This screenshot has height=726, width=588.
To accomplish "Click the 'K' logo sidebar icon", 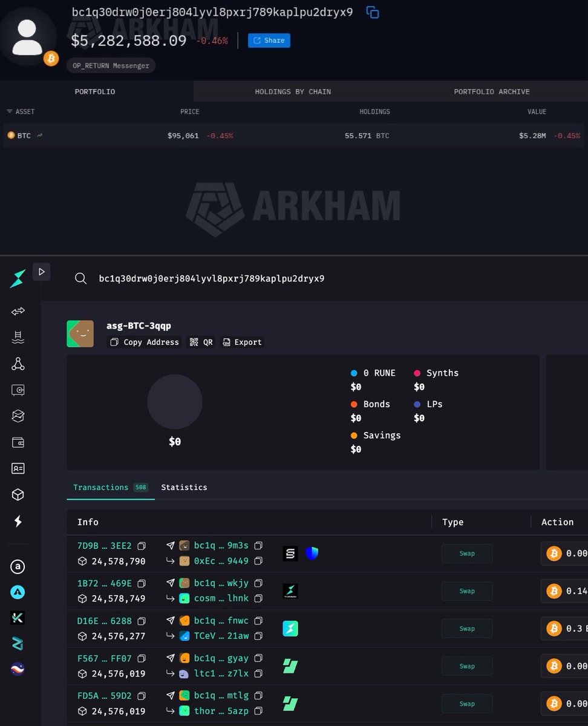I will (x=18, y=618).
